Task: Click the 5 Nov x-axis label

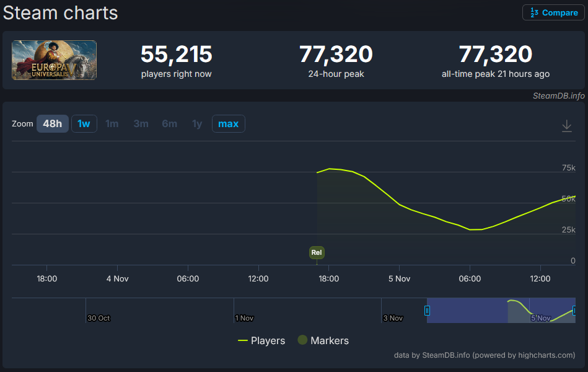Action: coord(400,278)
